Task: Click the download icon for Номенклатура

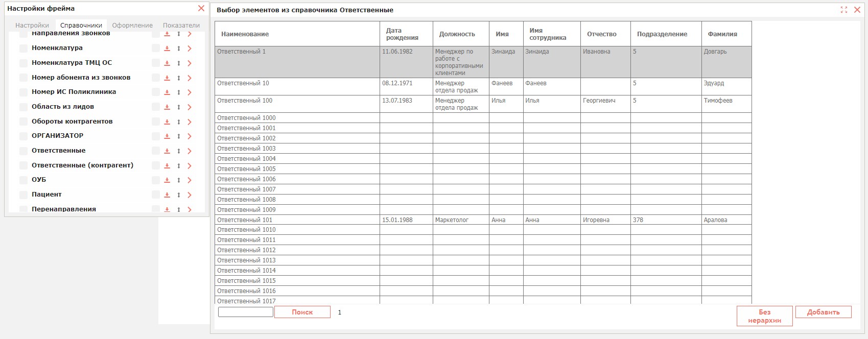Action: coord(167,49)
